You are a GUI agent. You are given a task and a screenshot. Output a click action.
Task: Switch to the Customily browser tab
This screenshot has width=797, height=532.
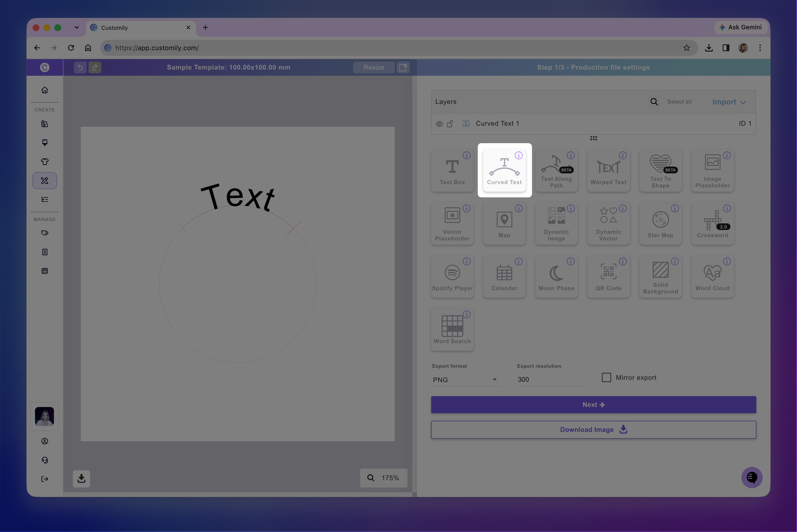[141, 28]
